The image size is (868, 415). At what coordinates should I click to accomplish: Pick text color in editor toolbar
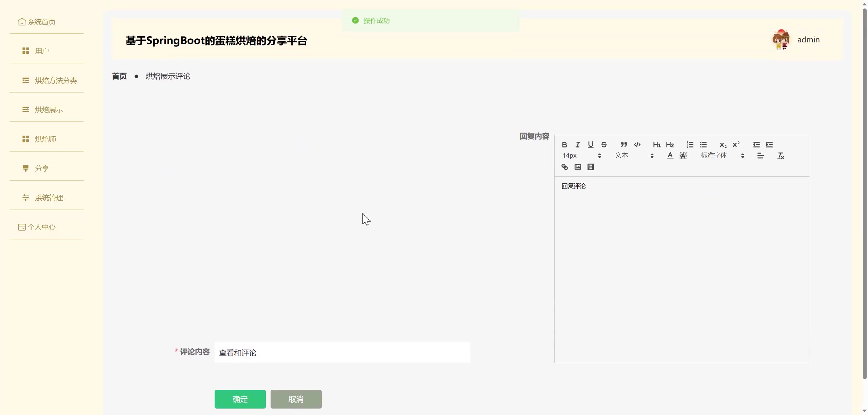[x=670, y=156]
